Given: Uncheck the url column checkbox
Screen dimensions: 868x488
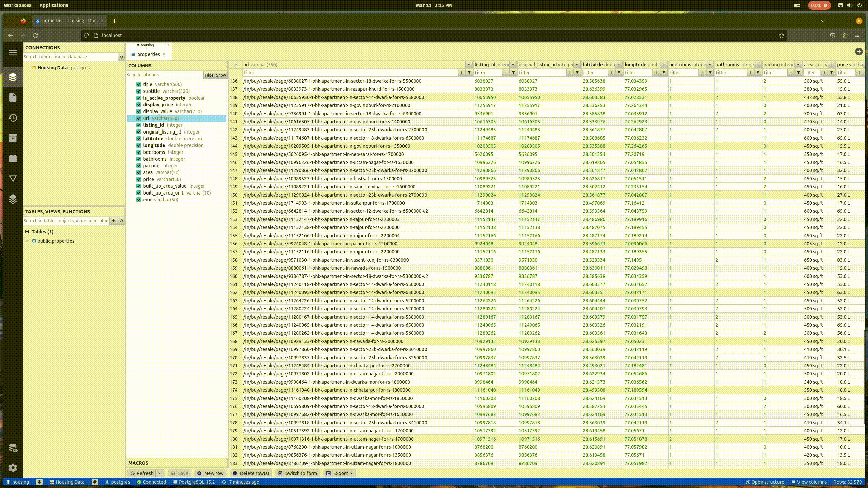Looking at the screenshot, I should point(139,118).
